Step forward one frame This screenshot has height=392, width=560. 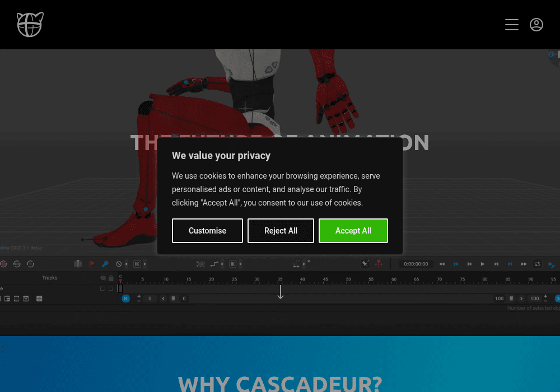tap(496, 264)
